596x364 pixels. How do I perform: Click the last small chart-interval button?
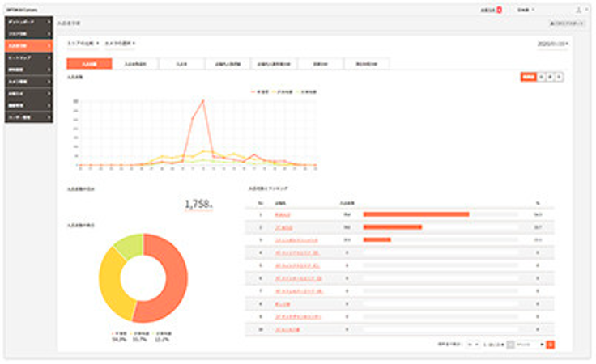[x=560, y=77]
